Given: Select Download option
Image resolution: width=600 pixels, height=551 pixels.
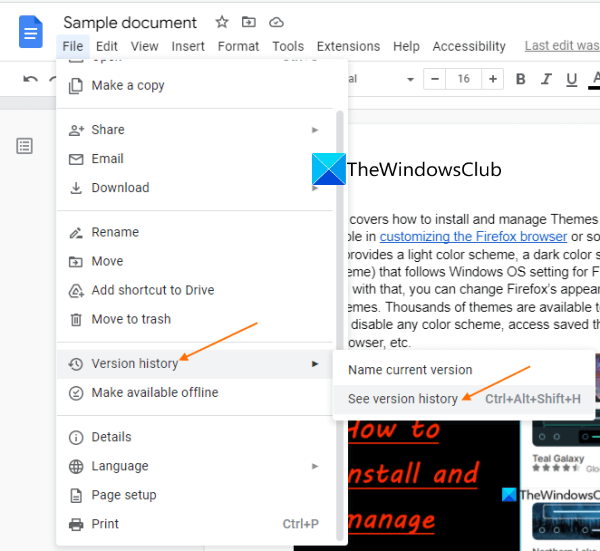Looking at the screenshot, I should (194, 188).
